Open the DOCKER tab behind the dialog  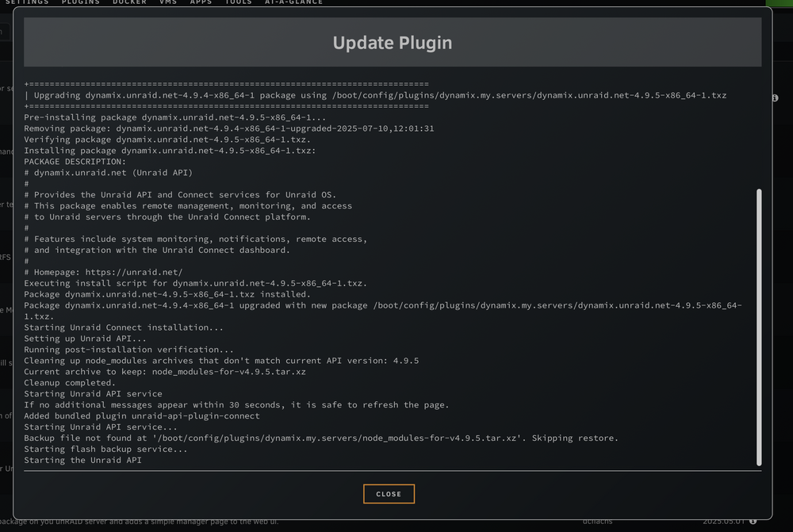click(x=129, y=2)
